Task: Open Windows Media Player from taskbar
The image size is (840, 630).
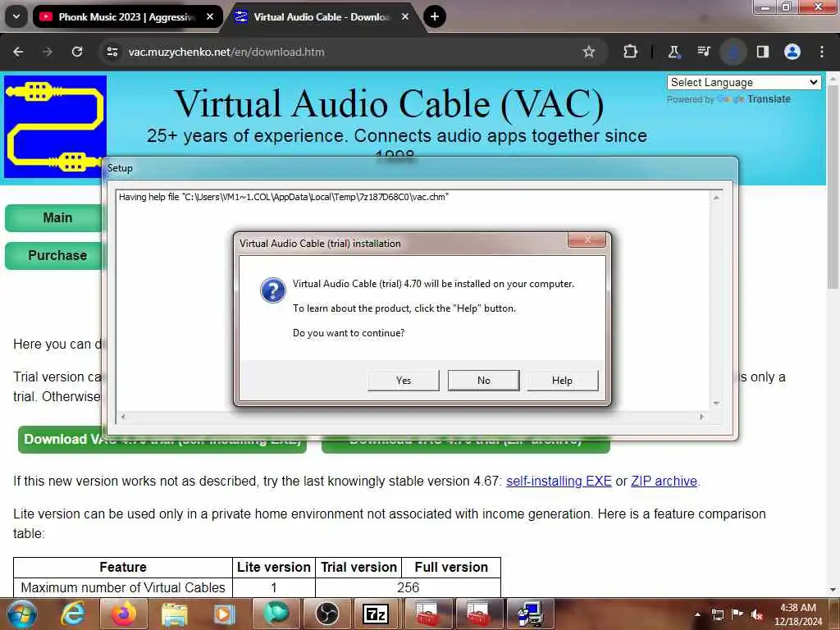Action: click(x=225, y=614)
